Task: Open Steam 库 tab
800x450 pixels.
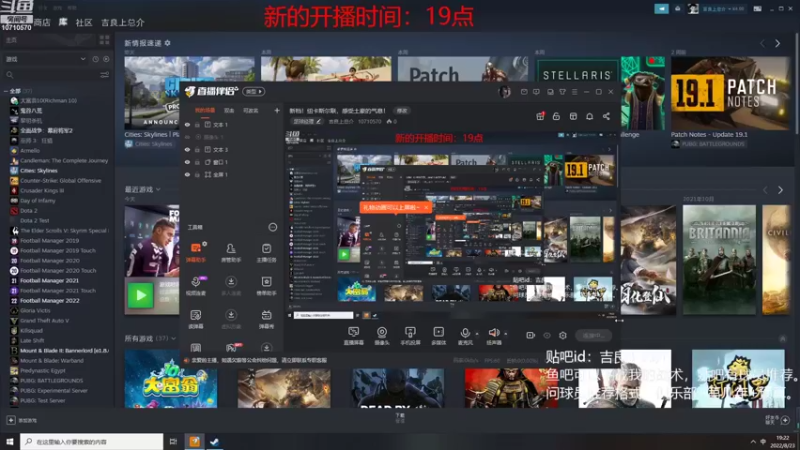Action: pos(63,22)
